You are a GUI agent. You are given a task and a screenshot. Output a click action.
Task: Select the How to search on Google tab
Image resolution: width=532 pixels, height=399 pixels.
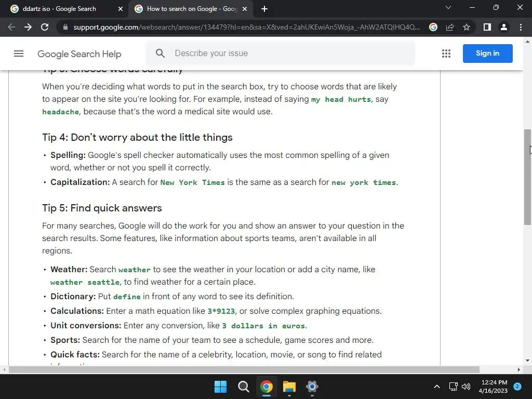click(192, 9)
